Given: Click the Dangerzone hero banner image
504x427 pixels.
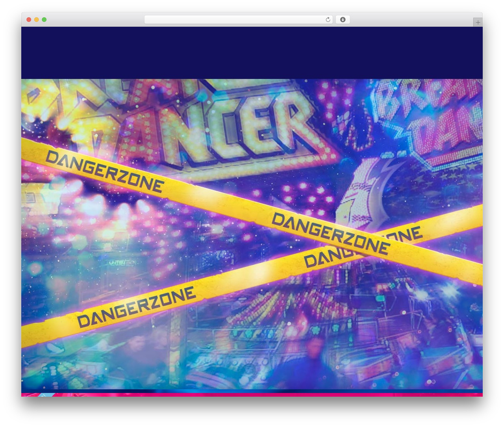Looking at the screenshot, I should click(x=252, y=234).
